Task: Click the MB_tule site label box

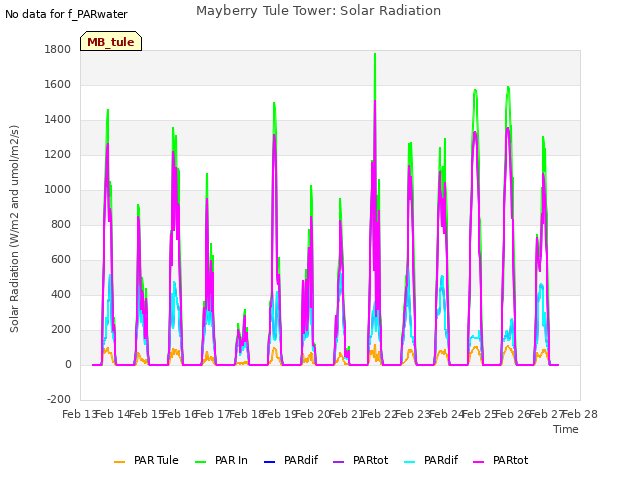Action: [111, 41]
